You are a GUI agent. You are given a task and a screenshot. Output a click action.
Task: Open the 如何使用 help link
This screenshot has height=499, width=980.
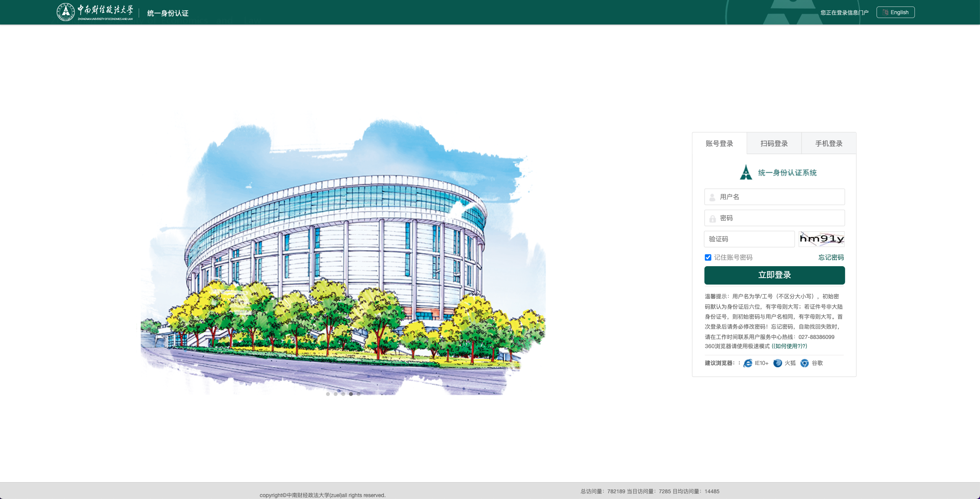789,346
